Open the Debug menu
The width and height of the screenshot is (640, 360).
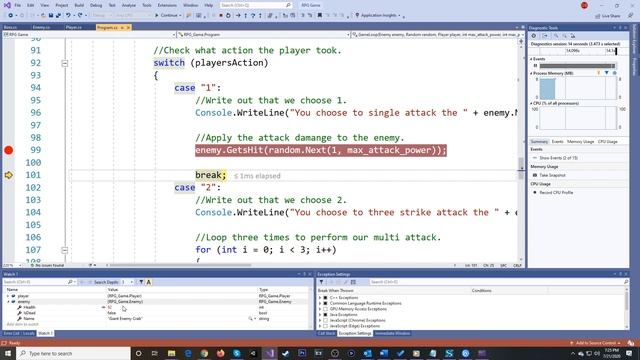[x=96, y=5]
